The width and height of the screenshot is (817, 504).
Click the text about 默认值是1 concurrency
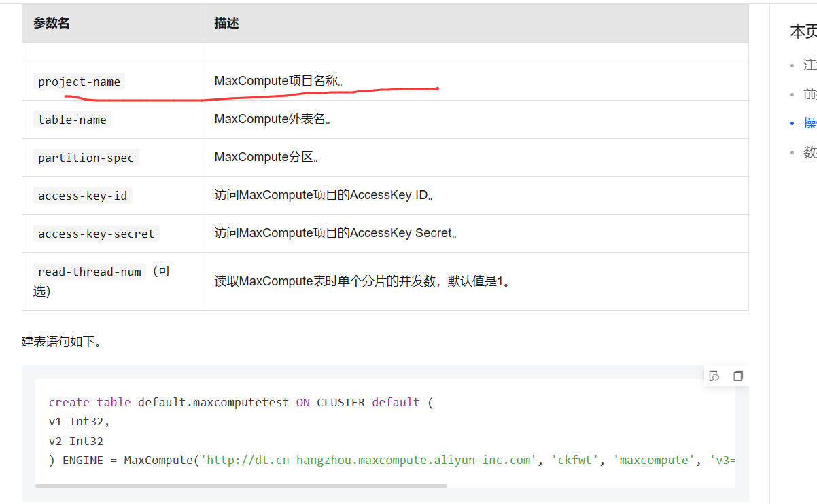tap(363, 281)
